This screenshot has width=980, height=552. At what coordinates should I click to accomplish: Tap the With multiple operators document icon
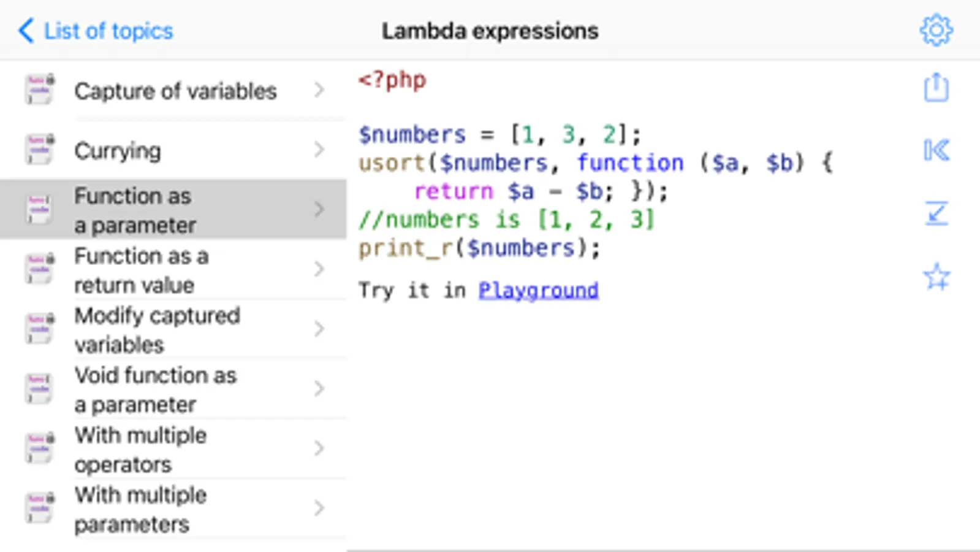click(40, 448)
